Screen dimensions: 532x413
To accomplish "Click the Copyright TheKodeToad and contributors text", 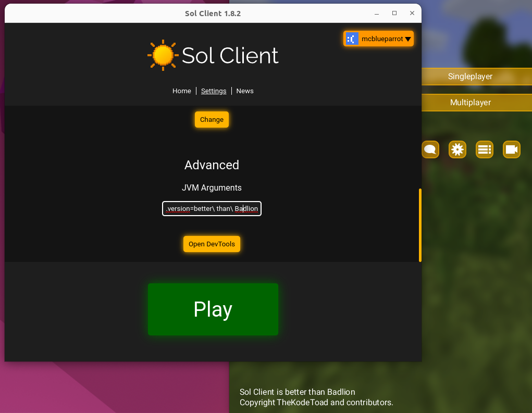I will point(316,403).
